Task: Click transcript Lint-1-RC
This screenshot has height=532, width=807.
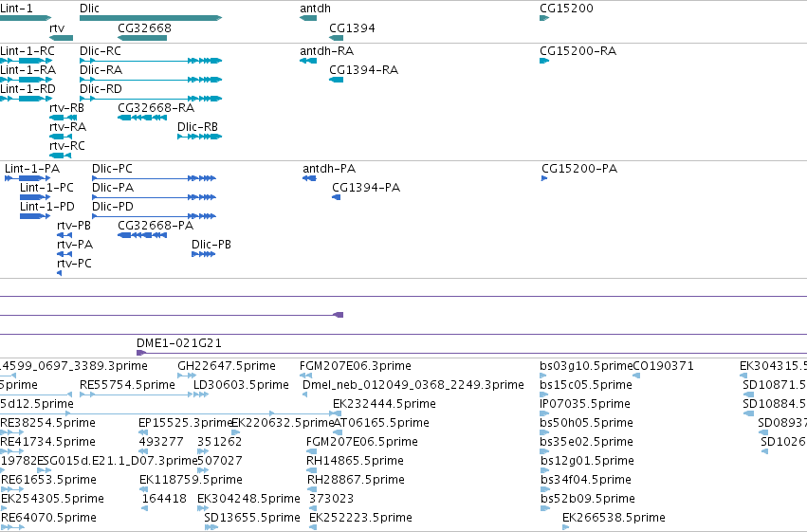Action: point(27,61)
